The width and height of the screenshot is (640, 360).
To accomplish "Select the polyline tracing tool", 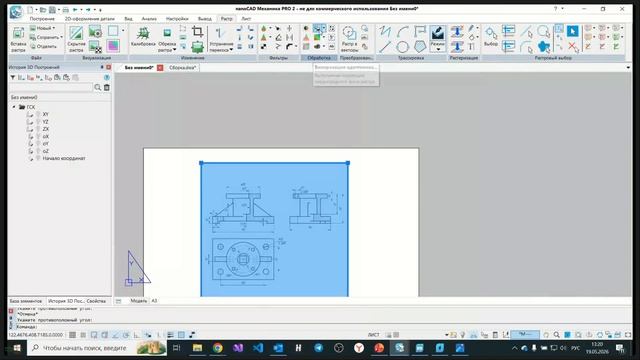I will (384, 31).
